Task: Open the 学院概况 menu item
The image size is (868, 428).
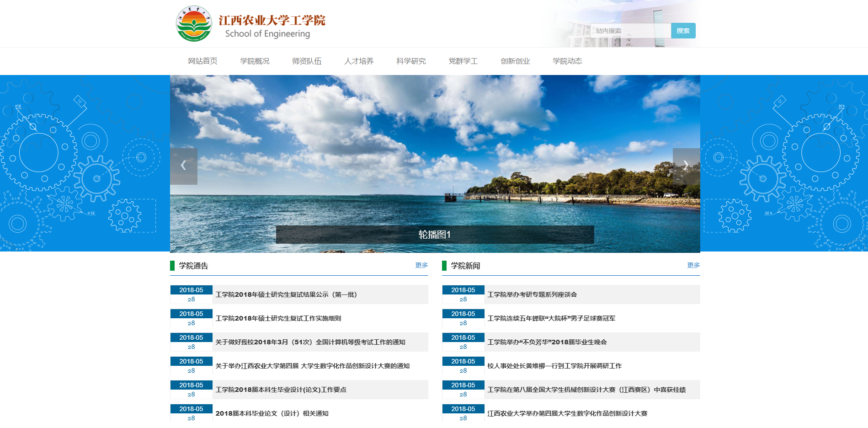Action: [x=255, y=61]
